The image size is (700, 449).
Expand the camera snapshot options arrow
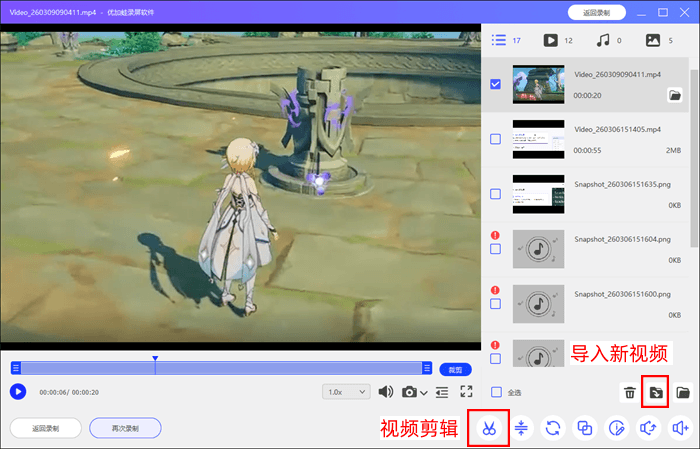coord(424,393)
